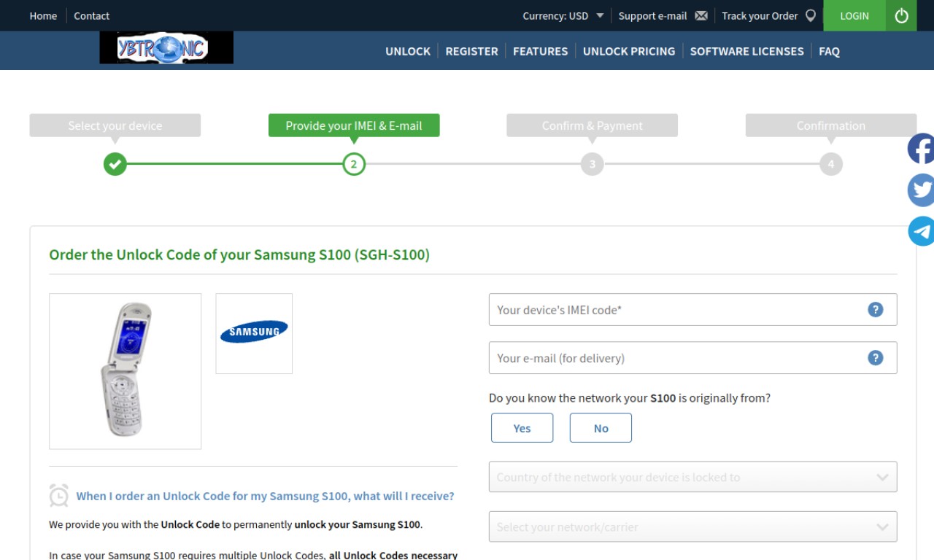Click the Confirm & Payment step tab
This screenshot has width=934, height=560.
[x=593, y=125]
